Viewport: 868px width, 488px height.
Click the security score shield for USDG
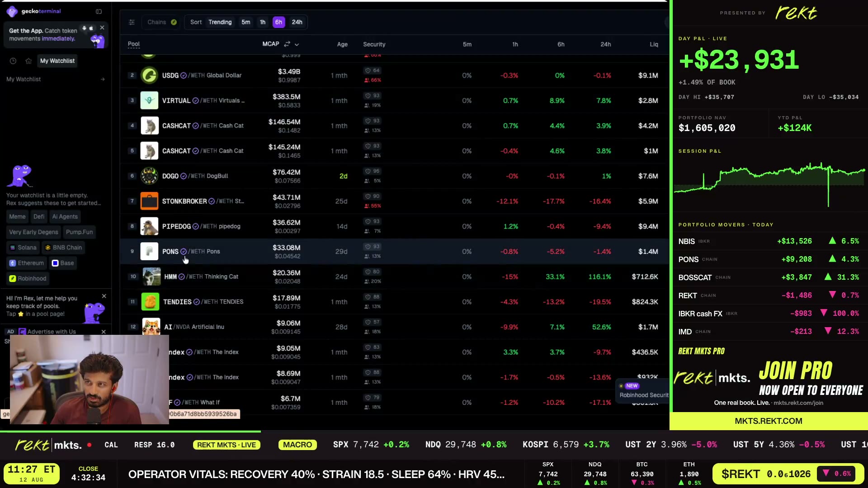point(373,70)
